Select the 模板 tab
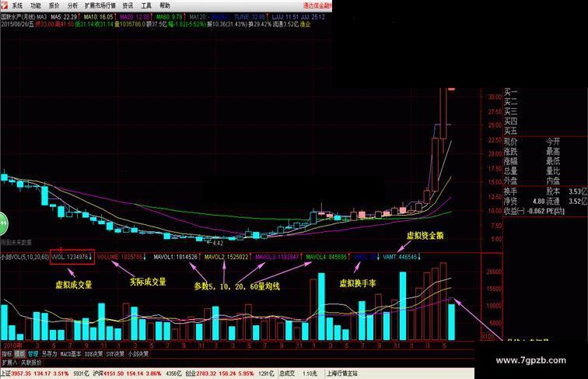This screenshot has height=379, width=588. coord(19,354)
